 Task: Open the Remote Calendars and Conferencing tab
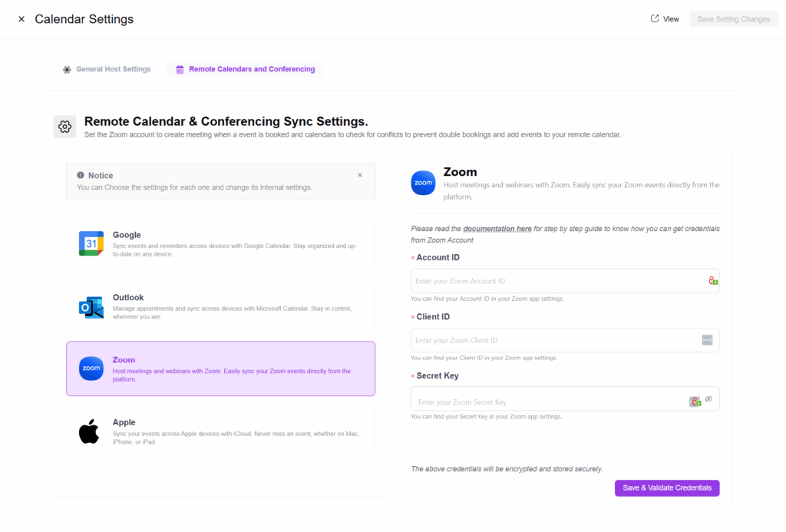click(x=245, y=69)
